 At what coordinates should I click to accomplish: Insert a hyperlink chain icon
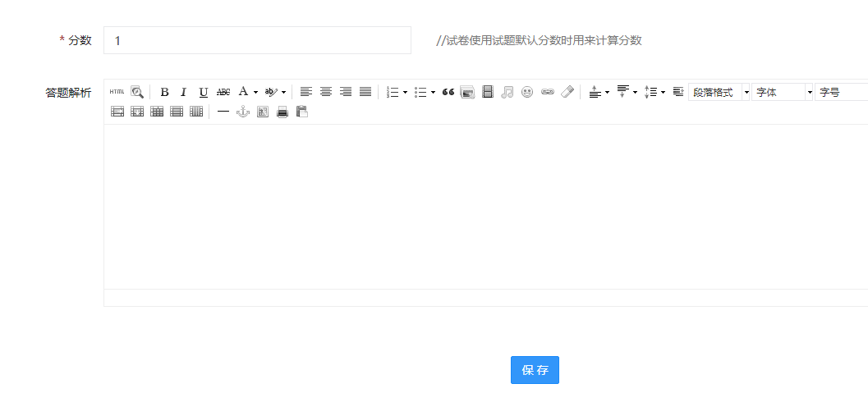coord(548,93)
